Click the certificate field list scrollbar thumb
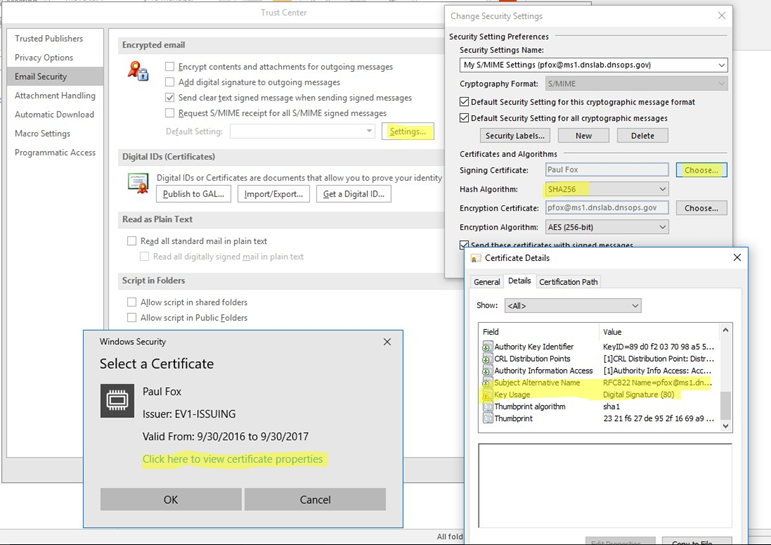Screen dimensions: 771x545 click(725, 405)
